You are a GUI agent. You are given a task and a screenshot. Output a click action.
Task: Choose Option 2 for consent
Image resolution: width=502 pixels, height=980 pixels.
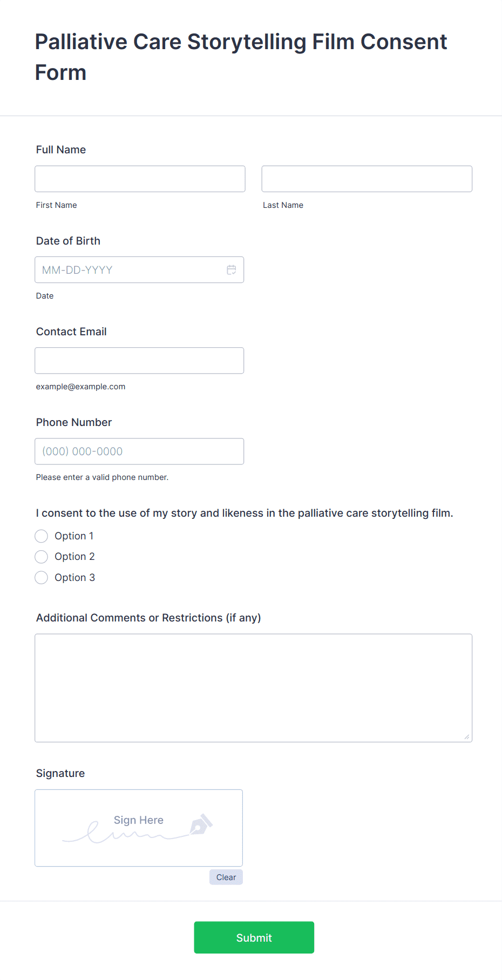[x=42, y=557]
